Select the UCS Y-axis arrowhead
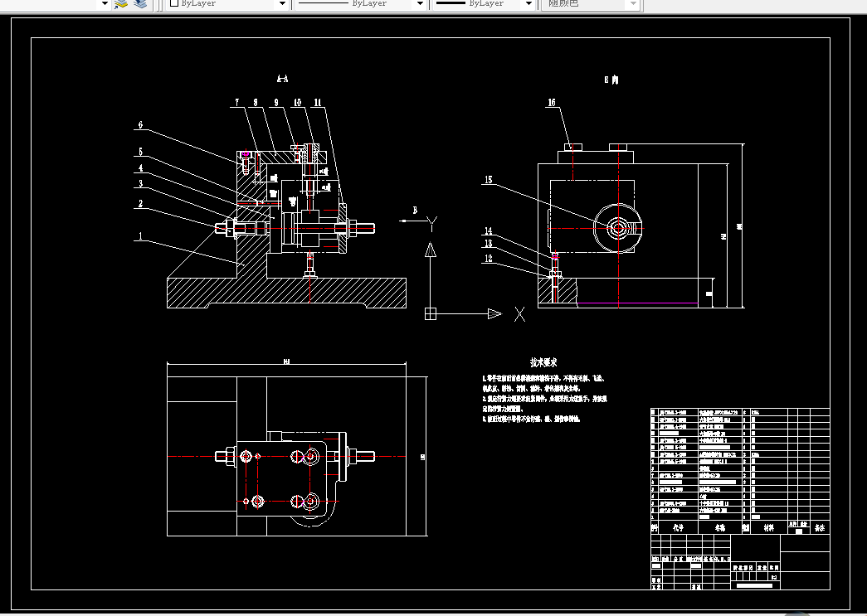Viewport: 867px width, 616px height. pos(431,250)
